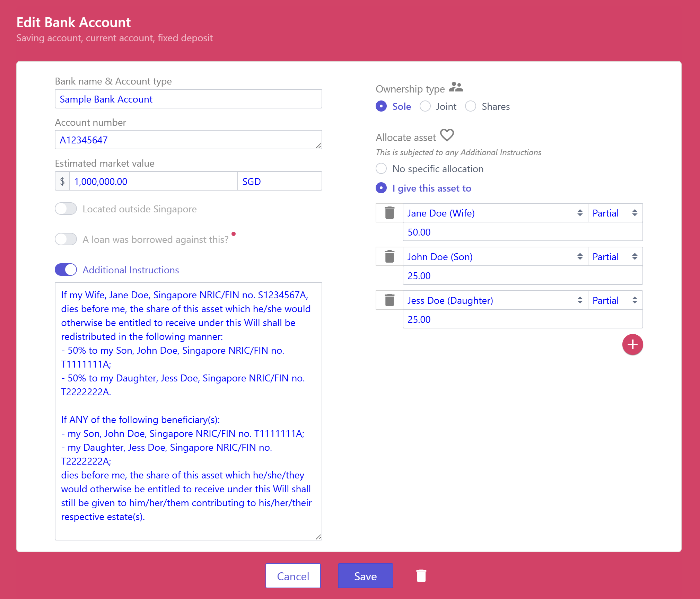
Task: Expand Jess Doe (Daughter) beneficiary selector
Action: tap(495, 300)
